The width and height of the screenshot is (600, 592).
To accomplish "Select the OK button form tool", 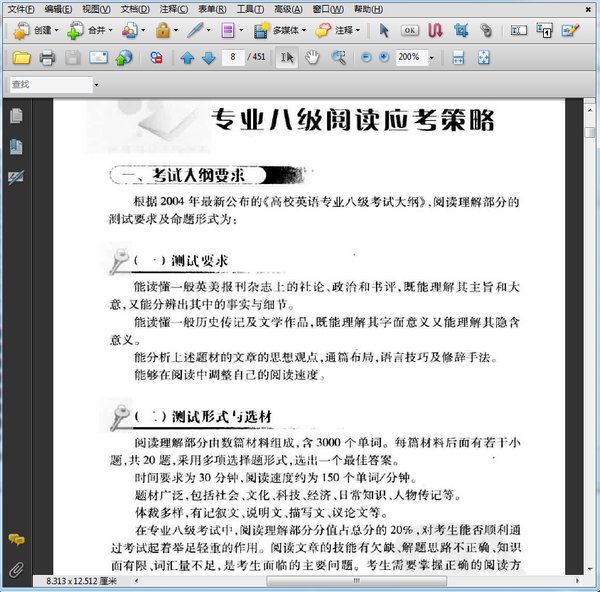I will (410, 30).
